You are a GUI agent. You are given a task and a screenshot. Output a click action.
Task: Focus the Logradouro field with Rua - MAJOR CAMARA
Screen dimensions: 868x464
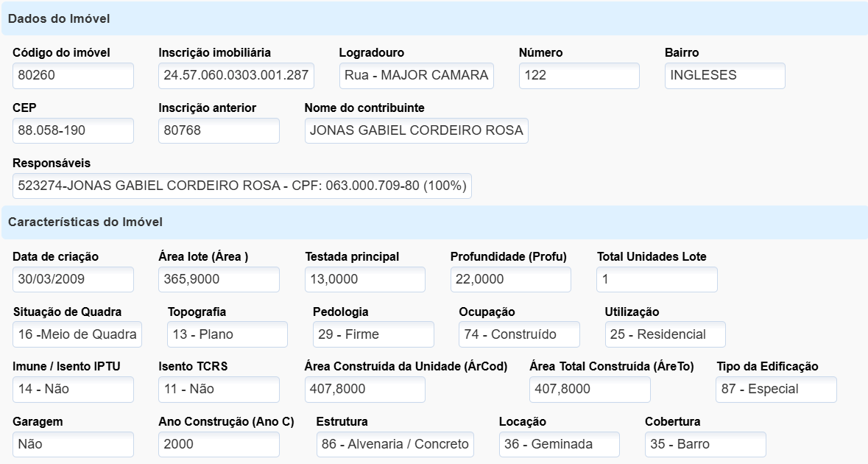point(416,75)
